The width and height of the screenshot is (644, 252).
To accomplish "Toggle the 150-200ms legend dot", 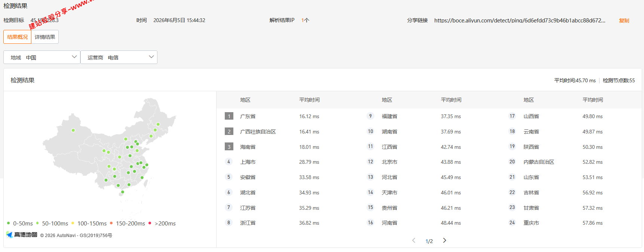I will tap(111, 223).
